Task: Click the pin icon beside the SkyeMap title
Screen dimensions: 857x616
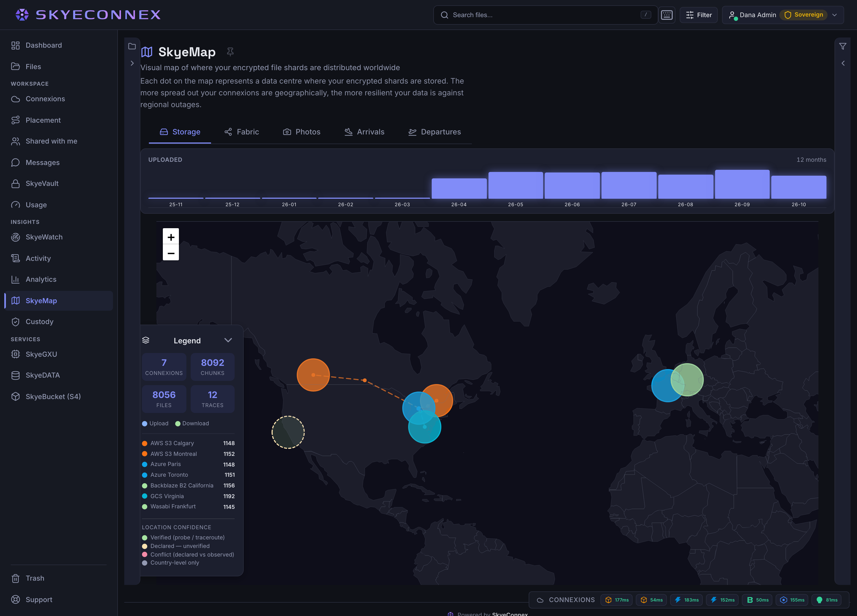Action: (x=230, y=52)
